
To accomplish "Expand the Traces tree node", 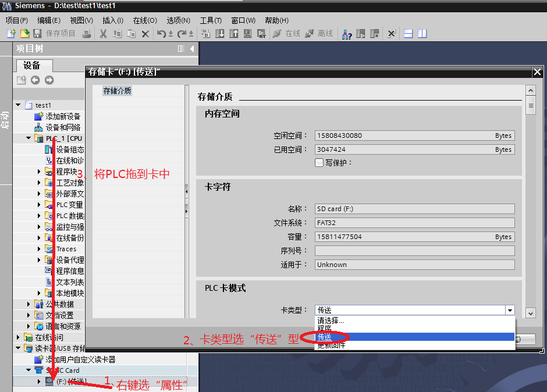I will coord(39,249).
